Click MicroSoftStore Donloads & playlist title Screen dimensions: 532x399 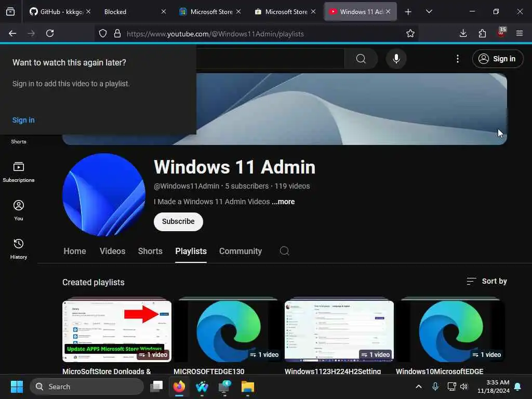tap(107, 371)
